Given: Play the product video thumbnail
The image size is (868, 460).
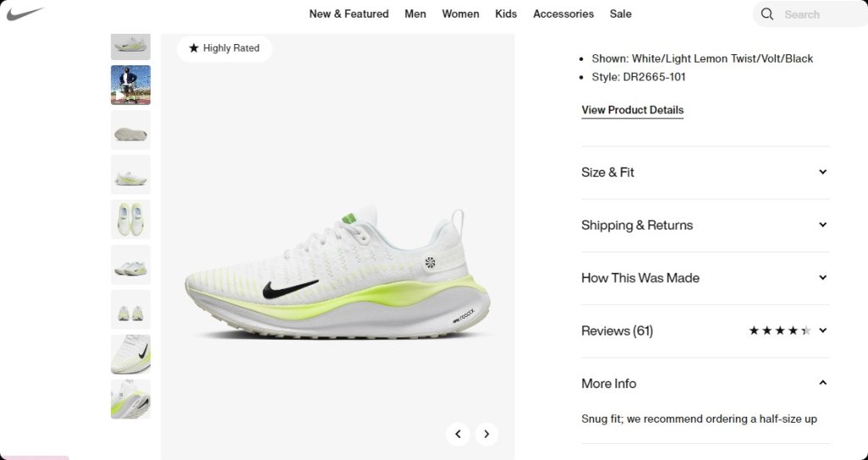Looking at the screenshot, I should [131, 85].
